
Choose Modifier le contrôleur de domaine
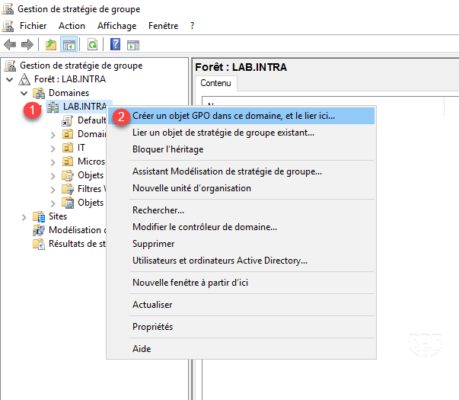241,227
